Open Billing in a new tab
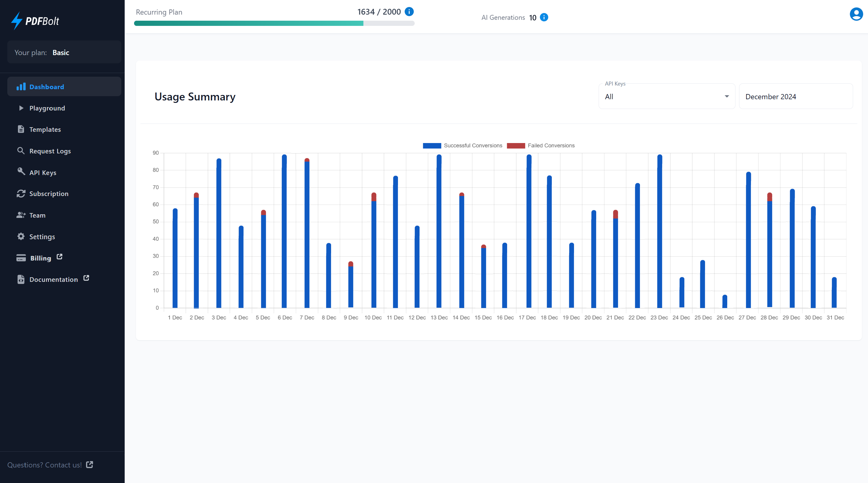Image resolution: width=868 pixels, height=483 pixels. 41,258
